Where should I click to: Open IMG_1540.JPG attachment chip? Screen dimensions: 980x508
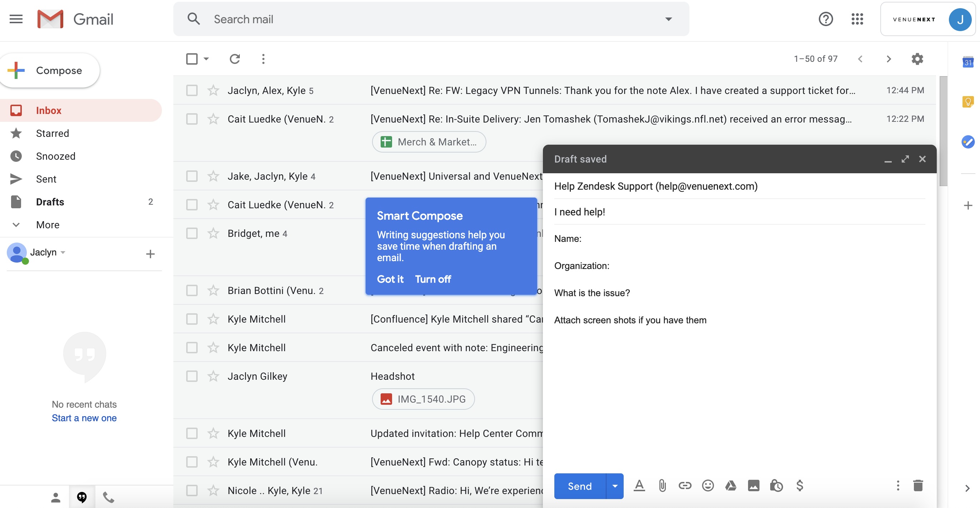tap(423, 399)
